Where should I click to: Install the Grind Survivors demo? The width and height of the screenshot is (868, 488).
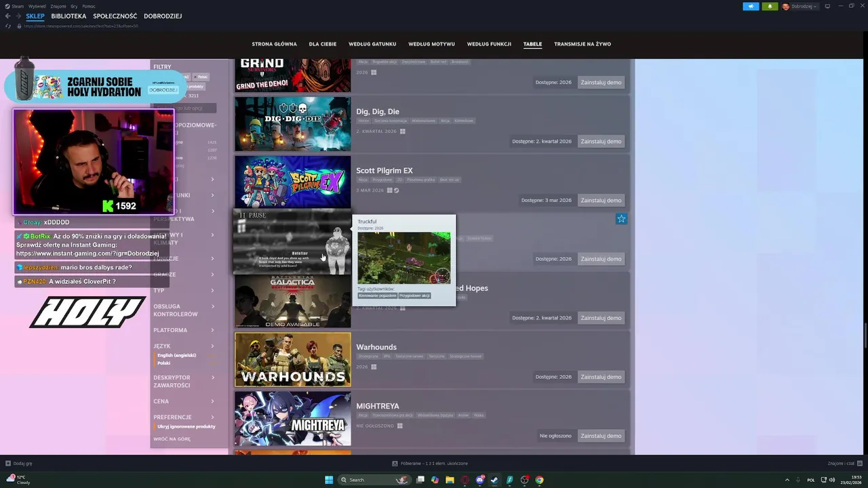(601, 83)
